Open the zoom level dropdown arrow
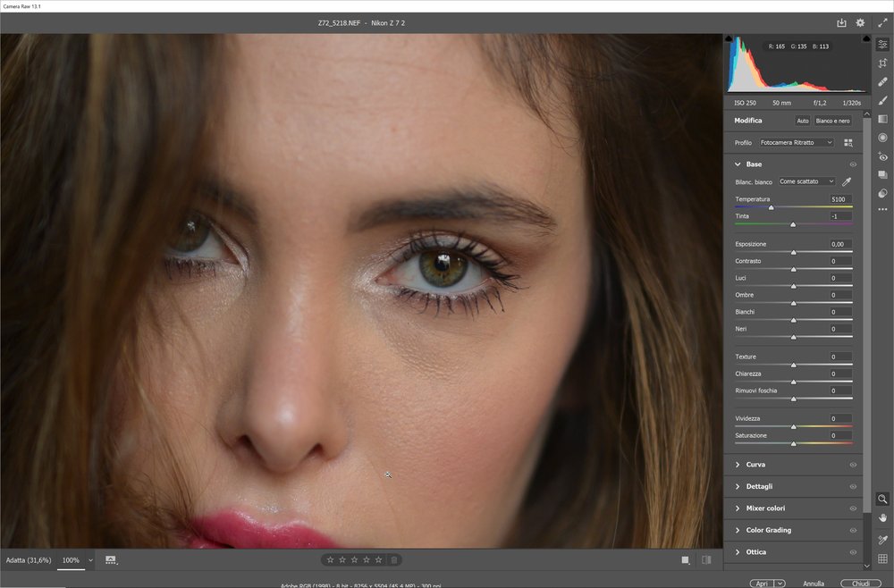This screenshot has height=588, width=894. click(x=90, y=560)
